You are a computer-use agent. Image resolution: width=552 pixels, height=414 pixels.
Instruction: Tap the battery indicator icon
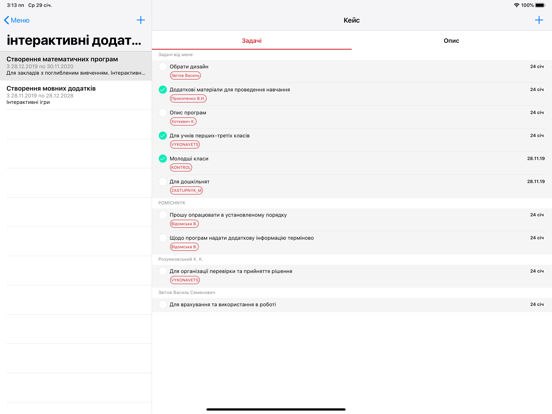540,5
